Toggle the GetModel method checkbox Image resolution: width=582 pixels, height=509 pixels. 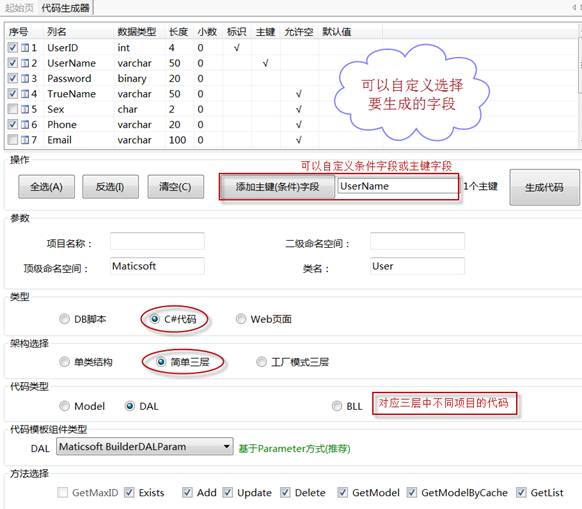point(342,492)
